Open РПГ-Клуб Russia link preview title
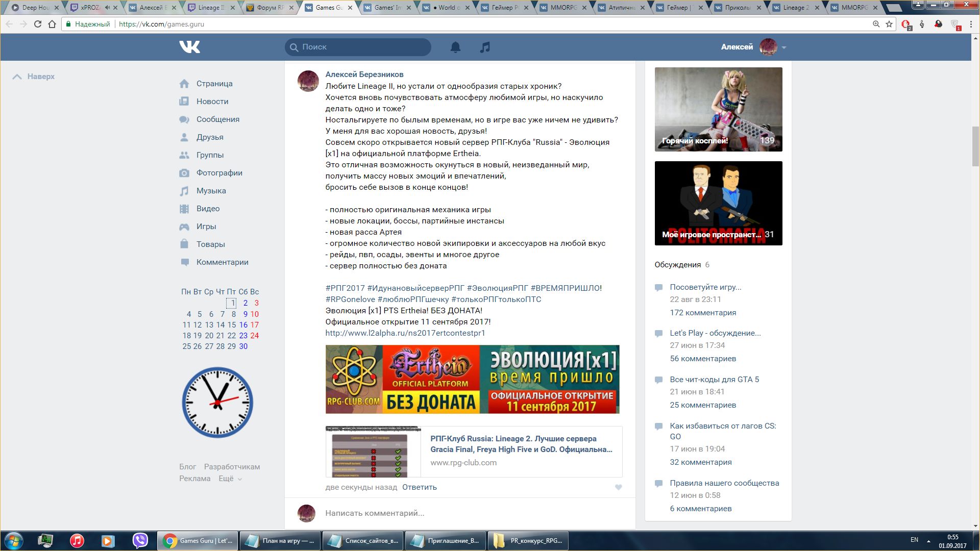Screen dimensions: 980x551 tap(521, 444)
